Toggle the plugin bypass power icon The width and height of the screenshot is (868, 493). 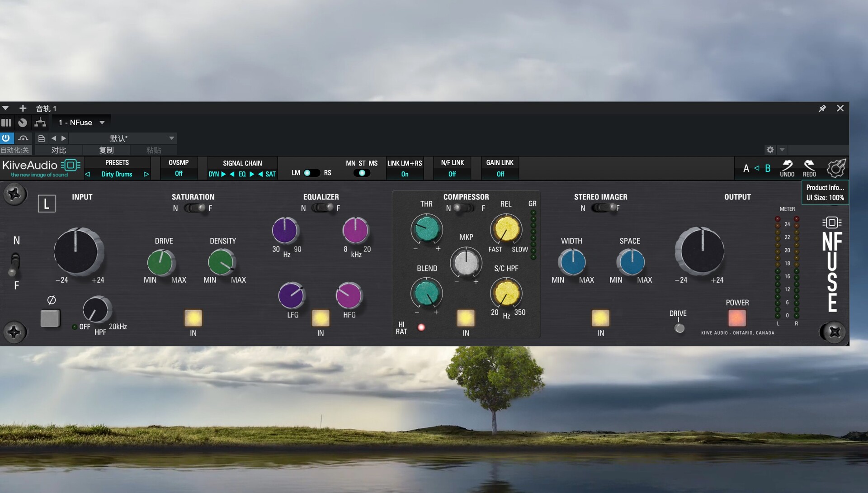[6, 138]
